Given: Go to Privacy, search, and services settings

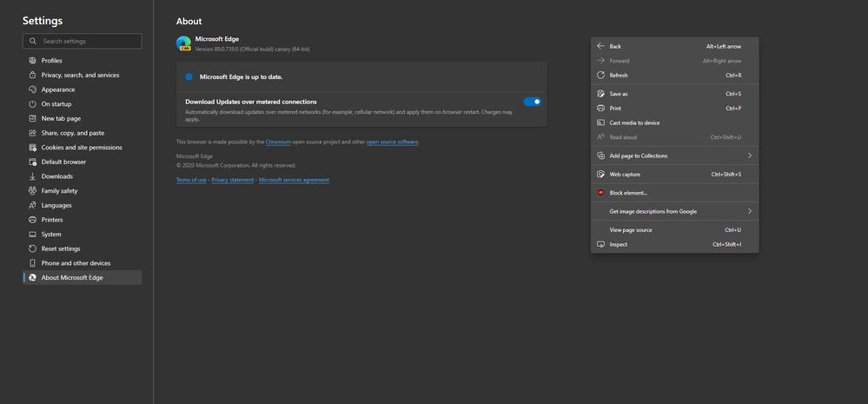Looking at the screenshot, I should [x=83, y=75].
